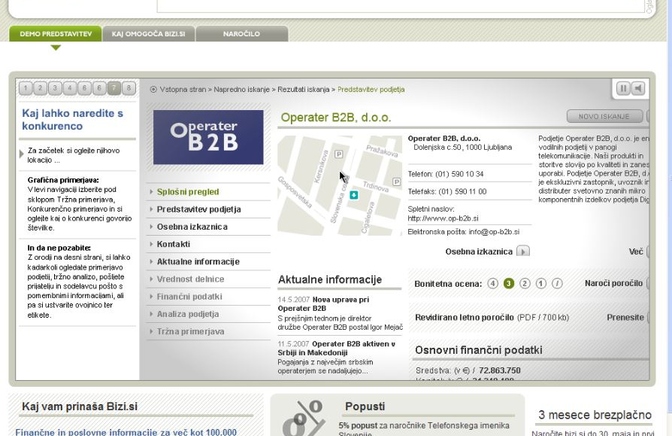The width and height of the screenshot is (672, 436).
Task: Click Prenesite to download annual report
Action: coord(625,318)
